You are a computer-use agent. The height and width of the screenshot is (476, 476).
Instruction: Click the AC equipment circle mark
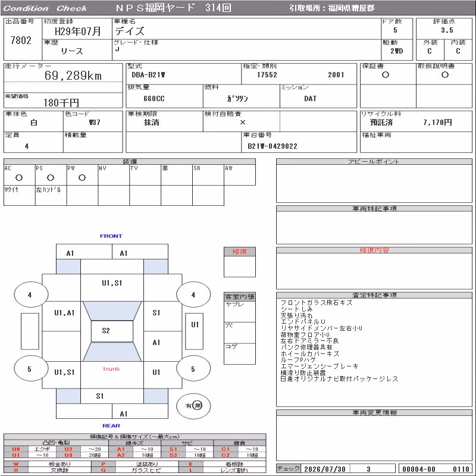[19, 178]
